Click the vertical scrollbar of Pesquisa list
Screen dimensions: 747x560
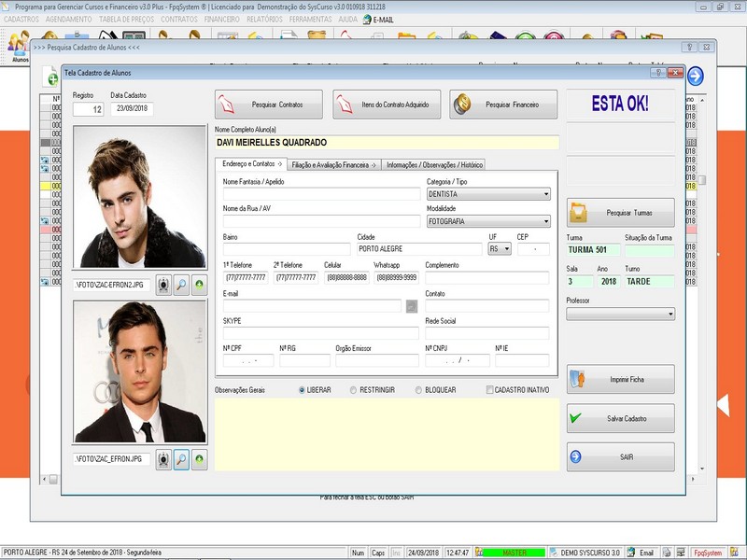(x=702, y=284)
